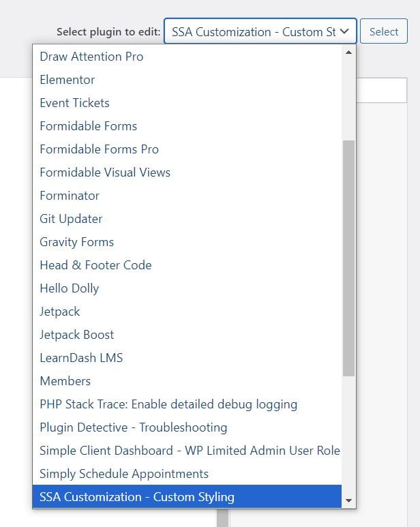The height and width of the screenshot is (527, 420).
Task: Select LearnDash LMS
Action: pyautogui.click(x=187, y=358)
